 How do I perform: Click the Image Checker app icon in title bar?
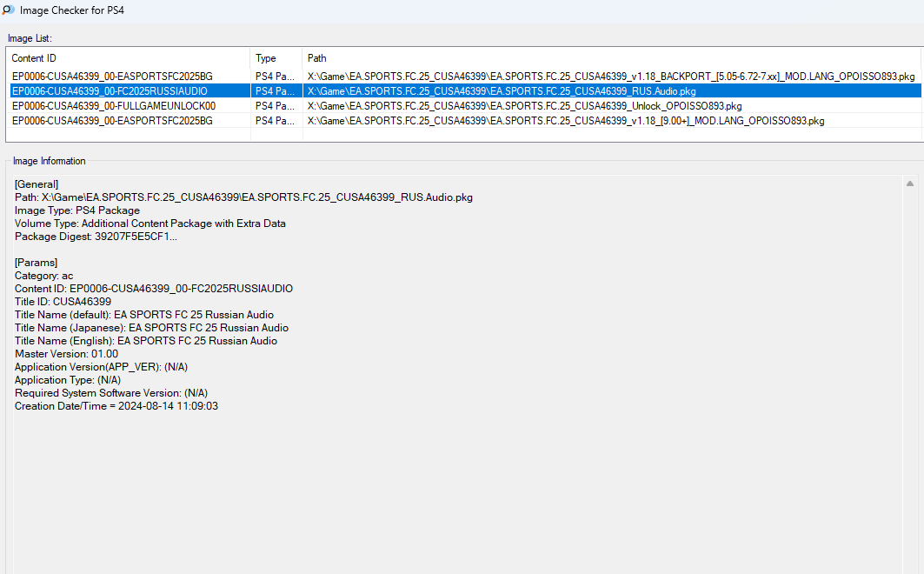click(8, 10)
